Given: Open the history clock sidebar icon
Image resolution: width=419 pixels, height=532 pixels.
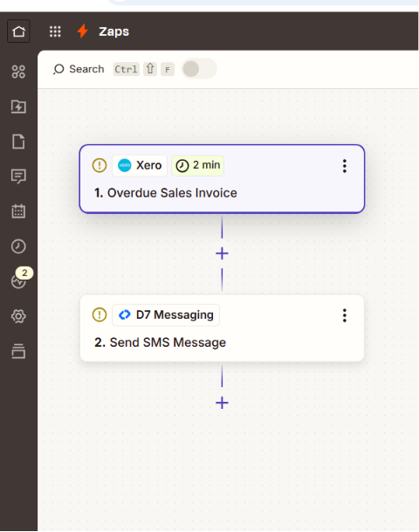Looking at the screenshot, I should click(x=18, y=246).
